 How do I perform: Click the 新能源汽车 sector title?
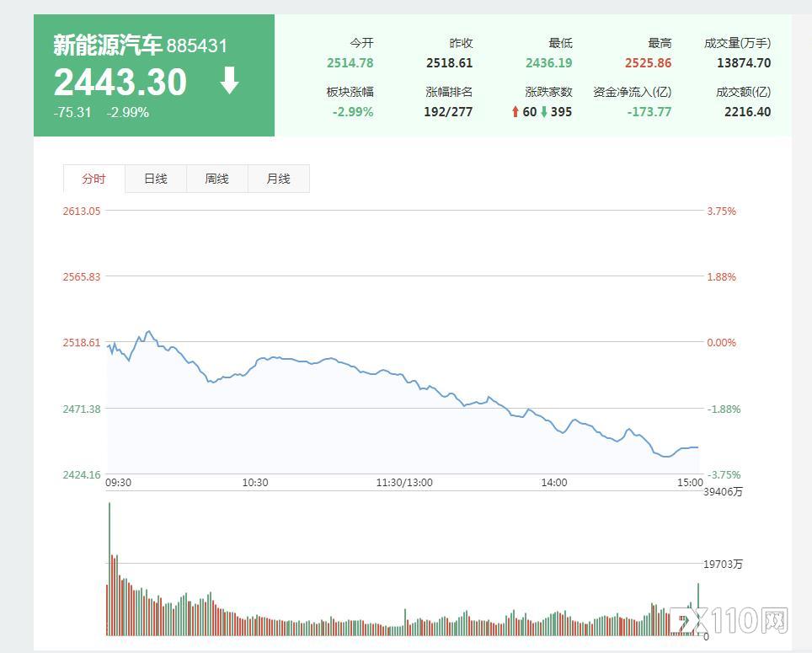(108, 45)
